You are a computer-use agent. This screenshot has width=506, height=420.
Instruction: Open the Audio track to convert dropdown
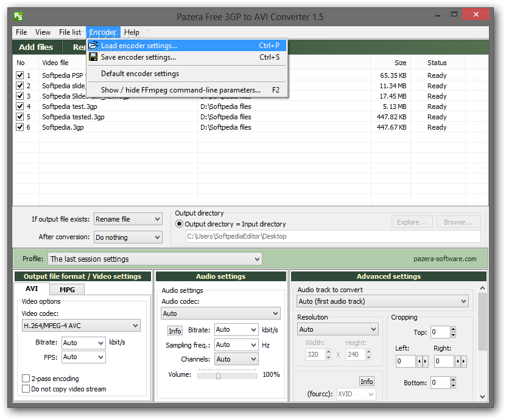382,301
